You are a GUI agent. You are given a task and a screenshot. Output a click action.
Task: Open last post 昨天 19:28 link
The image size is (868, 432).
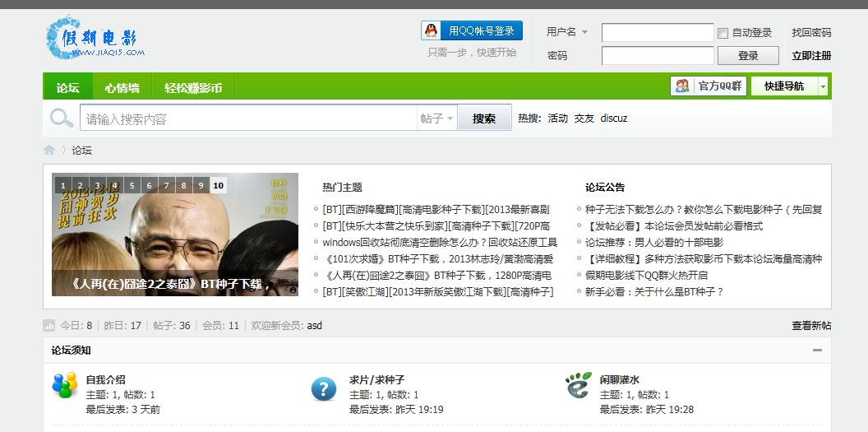click(669, 410)
